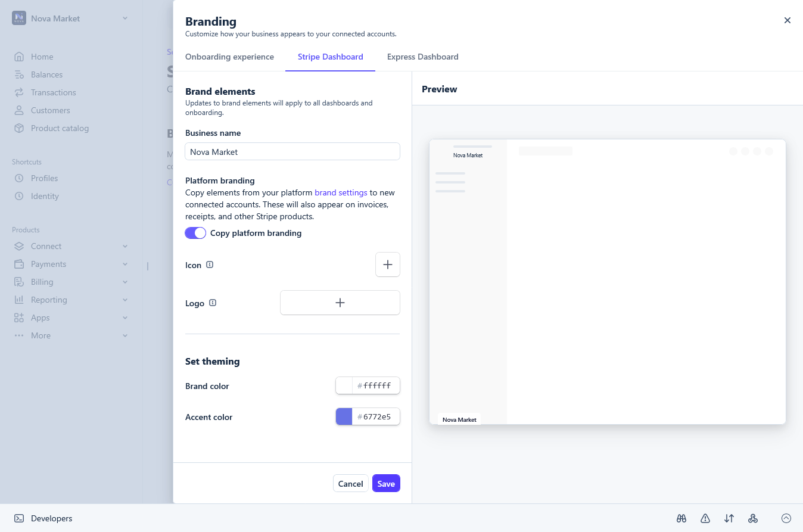Upload a Logo with the wide plus box
The height and width of the screenshot is (532, 803).
tap(340, 303)
